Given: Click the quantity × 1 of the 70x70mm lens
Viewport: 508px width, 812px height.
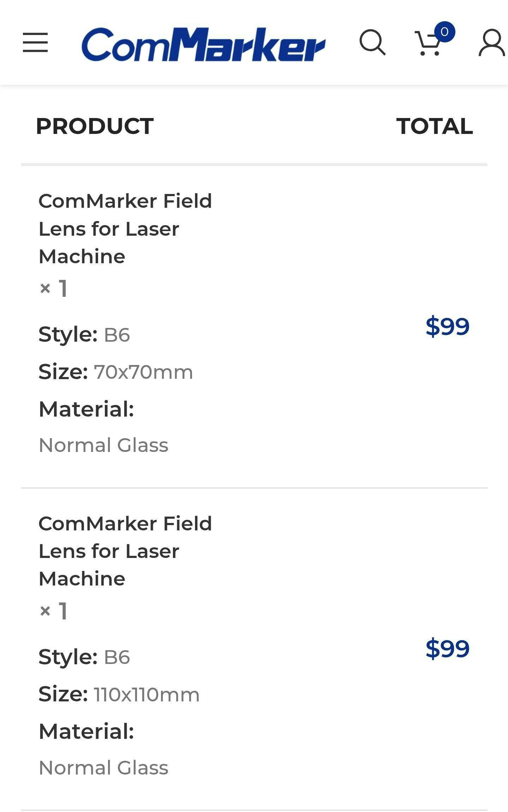Looking at the screenshot, I should pos(53,288).
